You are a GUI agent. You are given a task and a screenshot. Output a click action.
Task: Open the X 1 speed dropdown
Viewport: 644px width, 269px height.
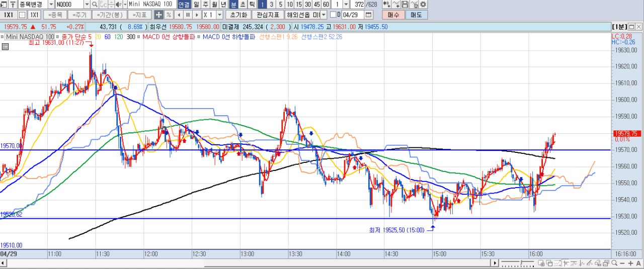(219, 15)
